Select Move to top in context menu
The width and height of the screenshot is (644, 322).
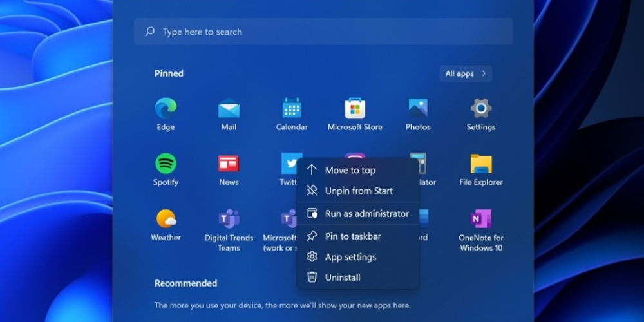[x=357, y=170]
